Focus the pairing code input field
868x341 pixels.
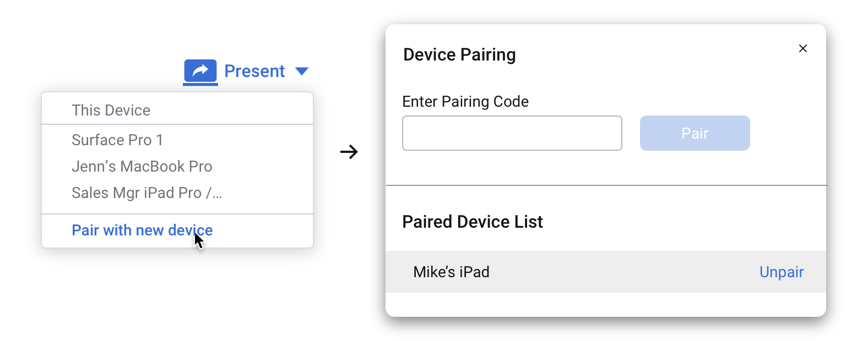coord(512,133)
